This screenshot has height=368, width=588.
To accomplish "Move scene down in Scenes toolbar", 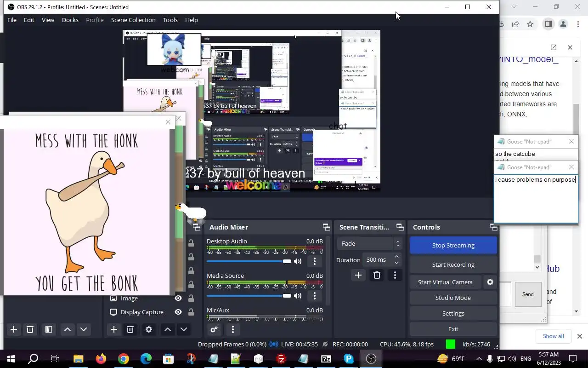I will (x=84, y=329).
